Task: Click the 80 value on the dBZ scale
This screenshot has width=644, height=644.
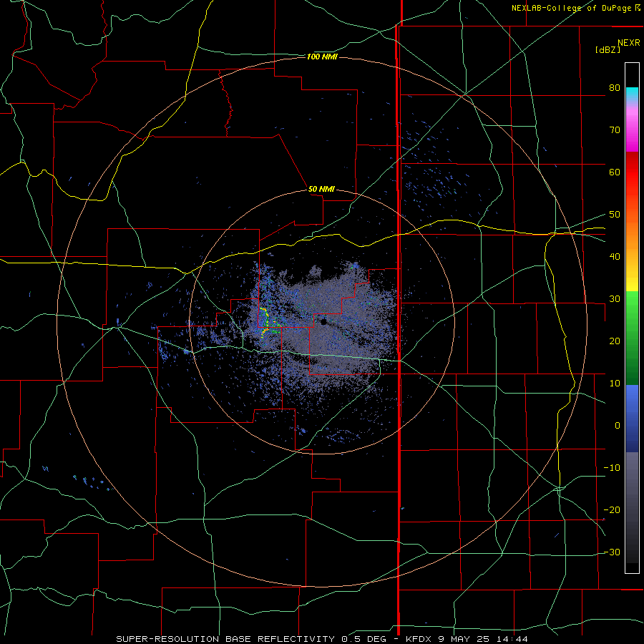Action: pyautogui.click(x=615, y=88)
